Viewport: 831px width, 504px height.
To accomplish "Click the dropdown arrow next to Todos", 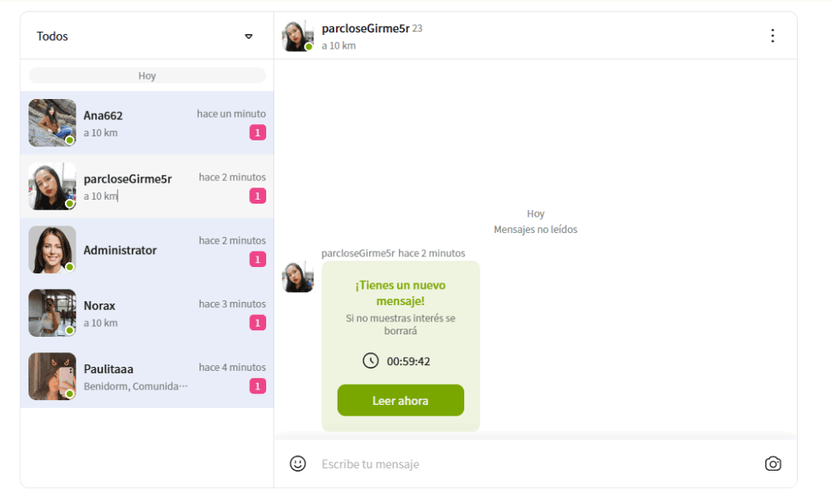I will point(248,37).
